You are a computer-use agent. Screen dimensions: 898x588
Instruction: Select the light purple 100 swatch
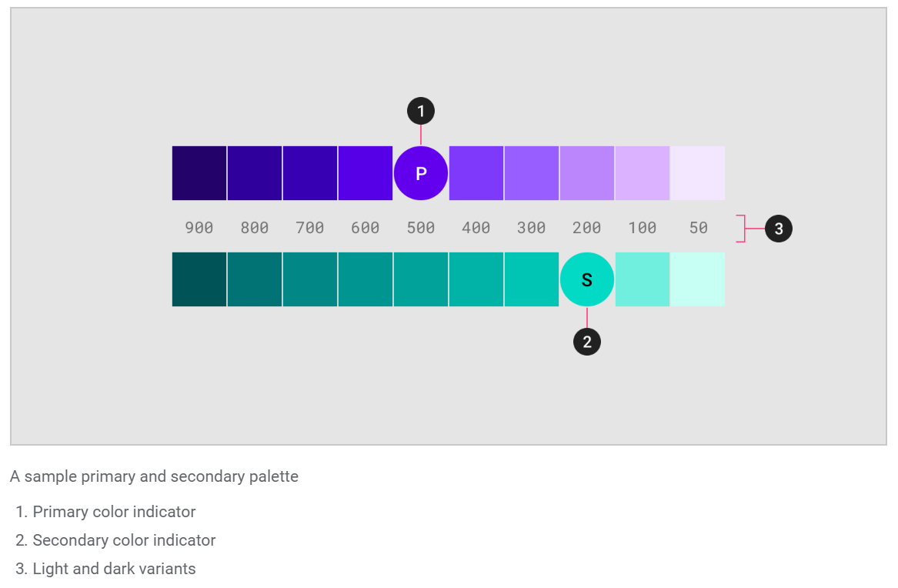pos(643,173)
